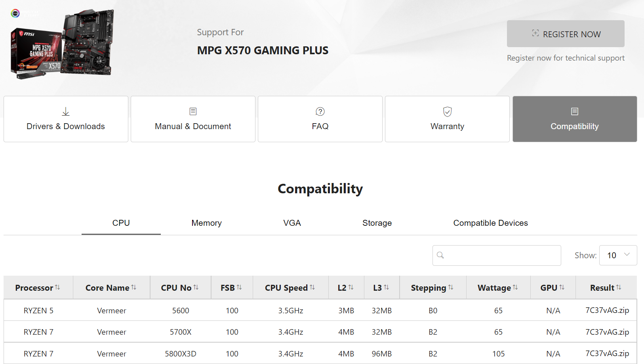The image size is (644, 364).
Task: Click the RYZEN 5 processor cell
Action: (x=38, y=311)
